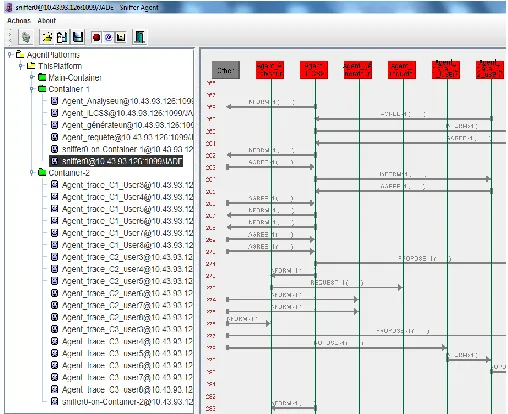The width and height of the screenshot is (508, 414).
Task: Open the About menu
Action: coord(47,21)
